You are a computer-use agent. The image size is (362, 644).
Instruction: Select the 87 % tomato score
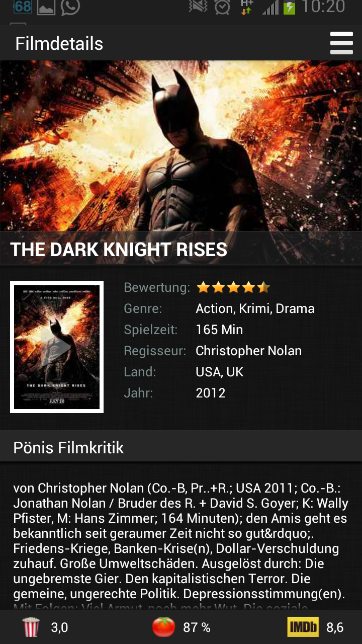click(x=197, y=627)
